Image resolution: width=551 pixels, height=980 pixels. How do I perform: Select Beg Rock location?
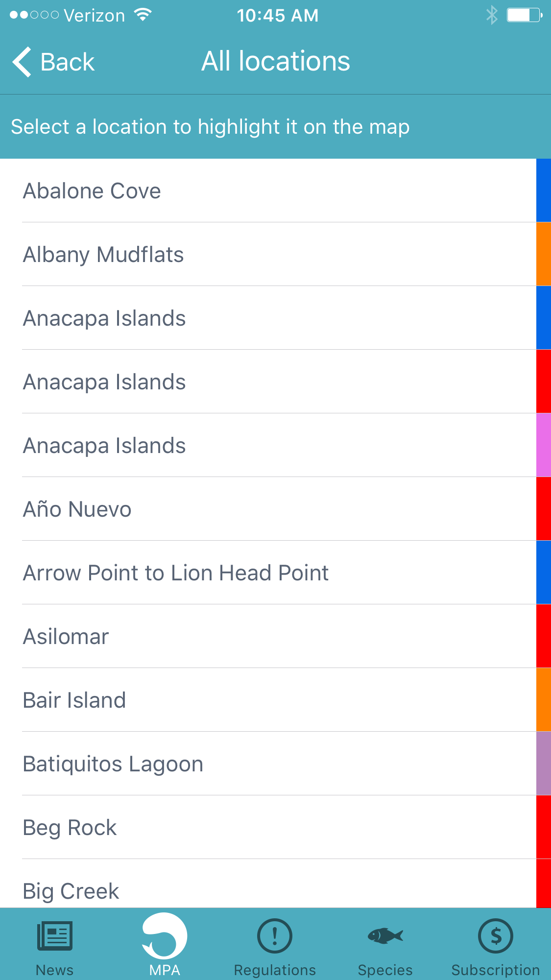70,828
